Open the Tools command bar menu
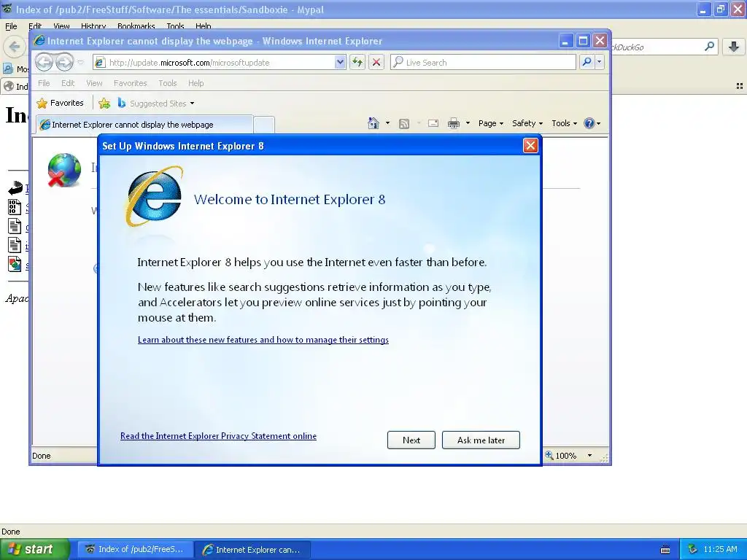747x560 pixels. pyautogui.click(x=564, y=123)
